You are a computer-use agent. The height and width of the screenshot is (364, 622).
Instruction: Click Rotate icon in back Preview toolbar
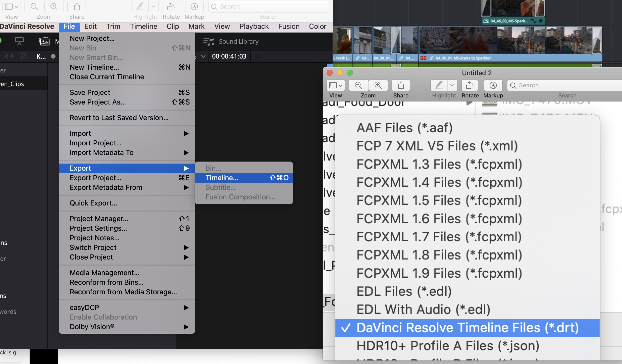(171, 7)
